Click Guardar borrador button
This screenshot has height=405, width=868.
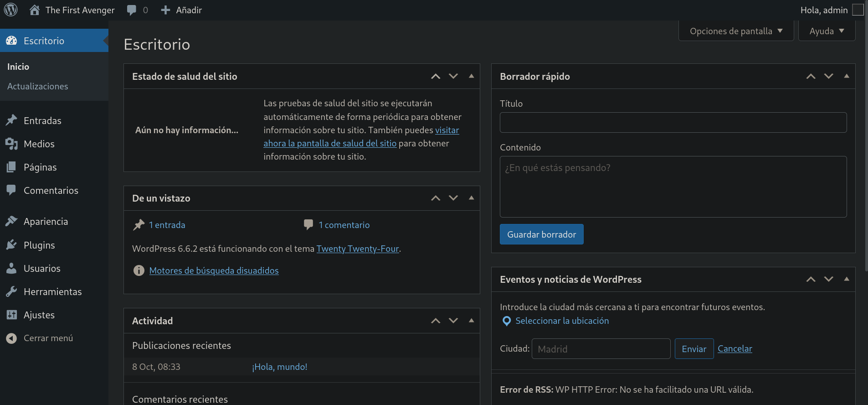tap(541, 234)
